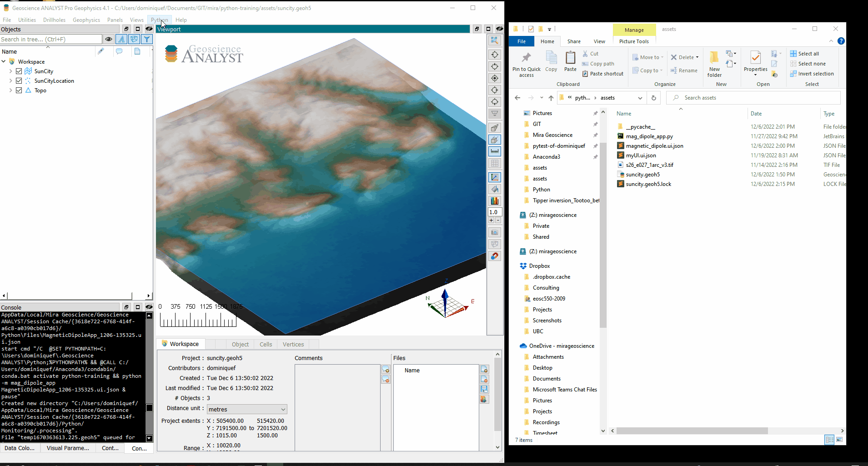The image size is (868, 466).
Task: Click the add comment speech bubble icon
Action: (386, 369)
